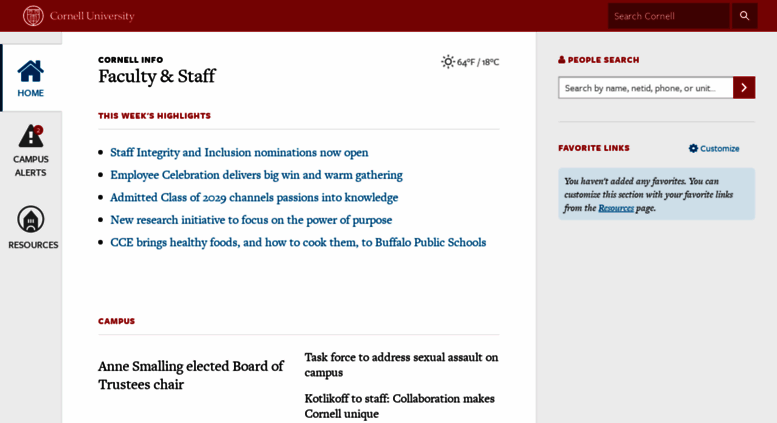The width and height of the screenshot is (777, 423).
Task: Open the Home sidebar icon
Action: (x=31, y=71)
